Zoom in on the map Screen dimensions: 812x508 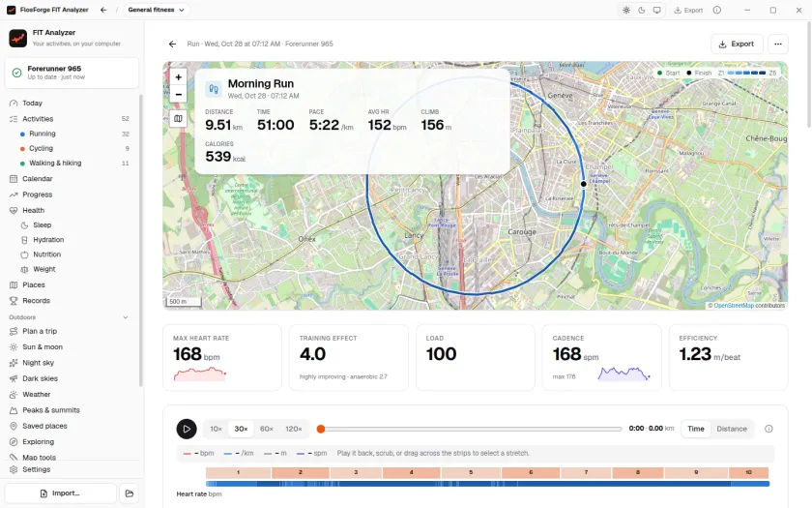tap(178, 77)
